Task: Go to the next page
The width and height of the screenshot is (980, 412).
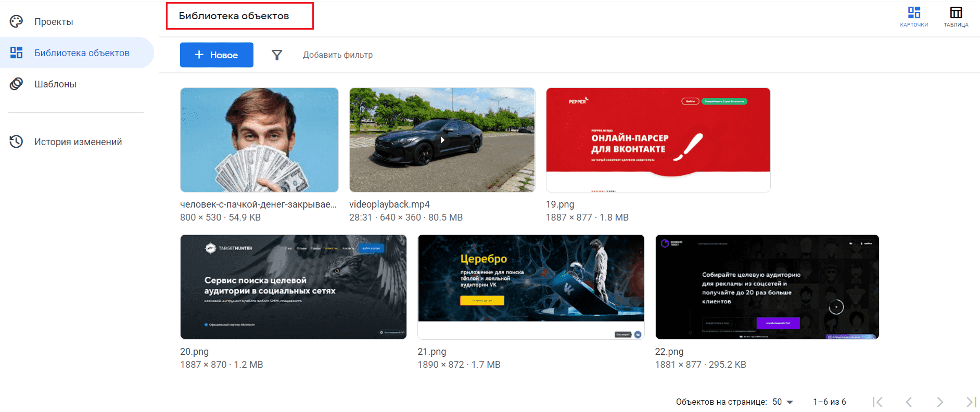Action: tap(940, 402)
